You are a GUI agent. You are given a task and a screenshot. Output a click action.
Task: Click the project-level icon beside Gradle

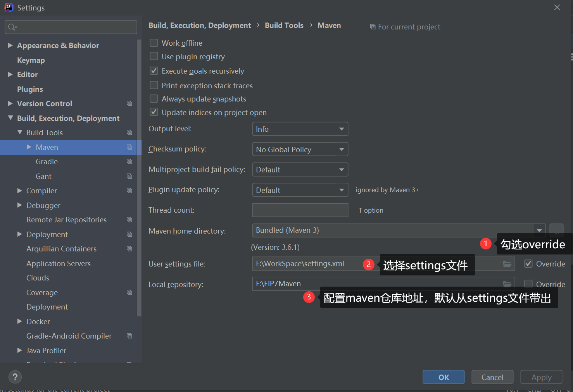tap(129, 162)
